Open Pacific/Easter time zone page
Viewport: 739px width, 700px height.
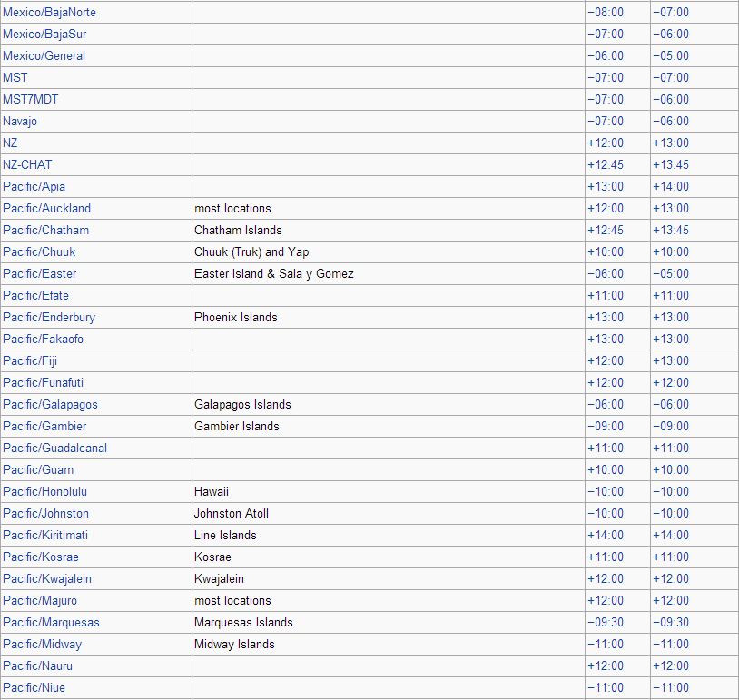pos(40,273)
